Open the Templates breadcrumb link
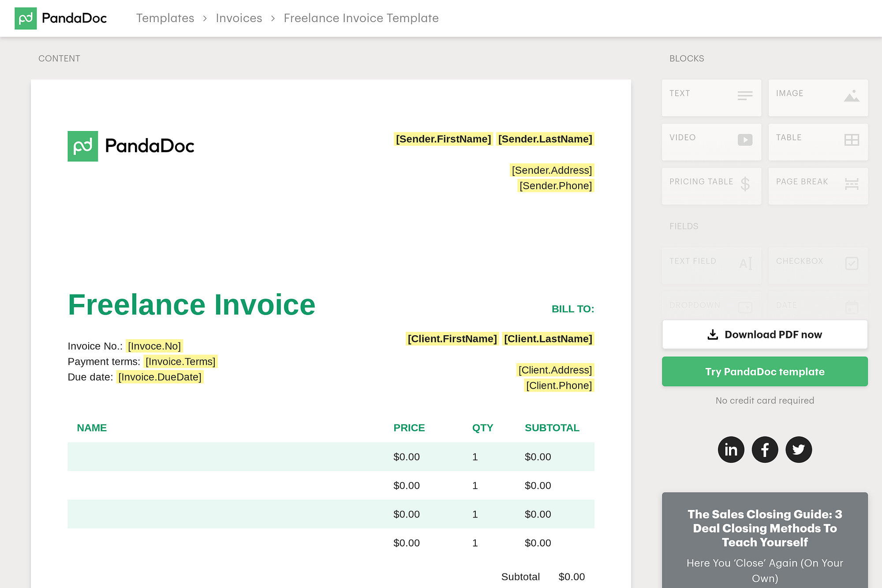Viewport: 882px width, 588px height. (165, 18)
